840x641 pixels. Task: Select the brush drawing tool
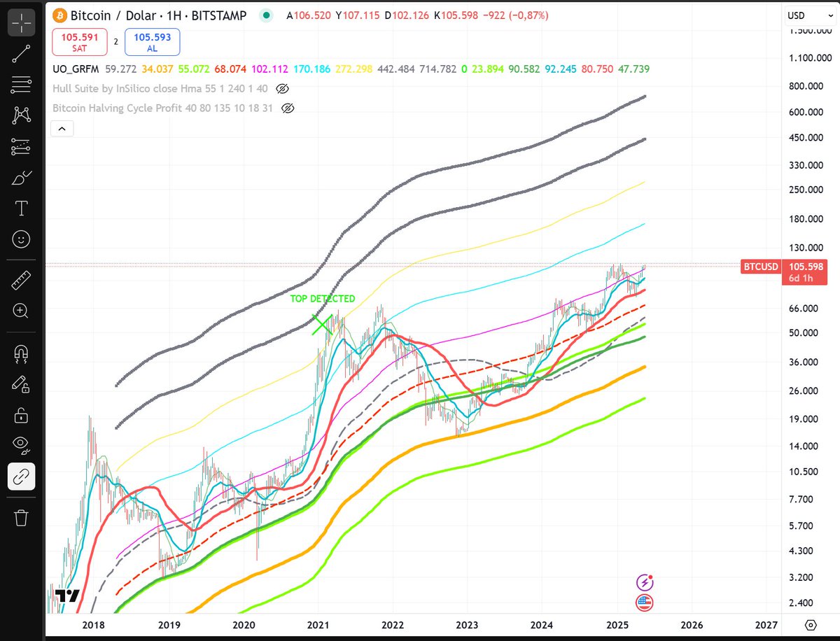[22, 178]
